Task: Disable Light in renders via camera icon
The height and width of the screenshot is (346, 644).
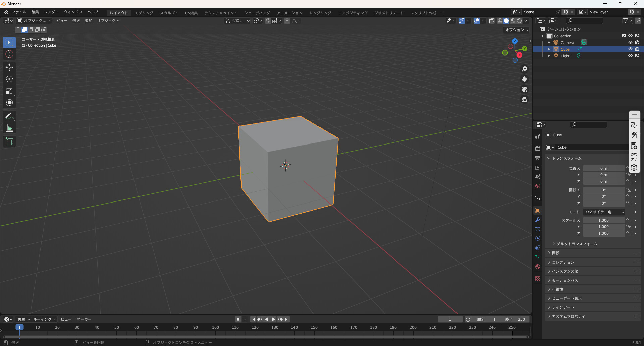Action: tap(637, 56)
